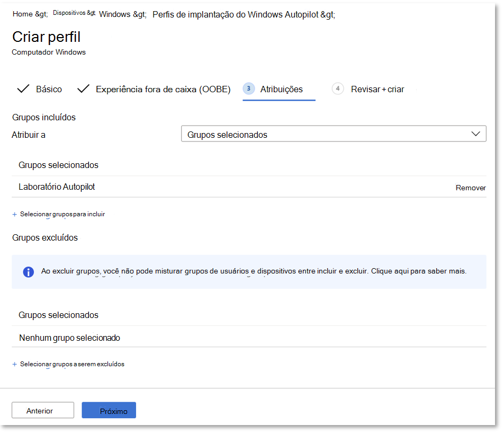This screenshot has width=504, height=433.
Task: Select the Atribuições step tab
Action: pyautogui.click(x=282, y=89)
